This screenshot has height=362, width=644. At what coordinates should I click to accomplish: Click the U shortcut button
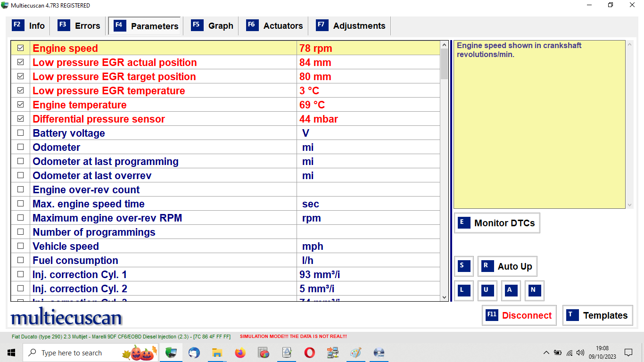click(x=487, y=291)
